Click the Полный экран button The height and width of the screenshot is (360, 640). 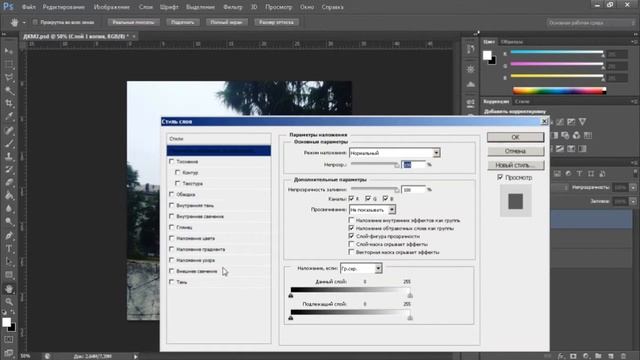coord(227,22)
